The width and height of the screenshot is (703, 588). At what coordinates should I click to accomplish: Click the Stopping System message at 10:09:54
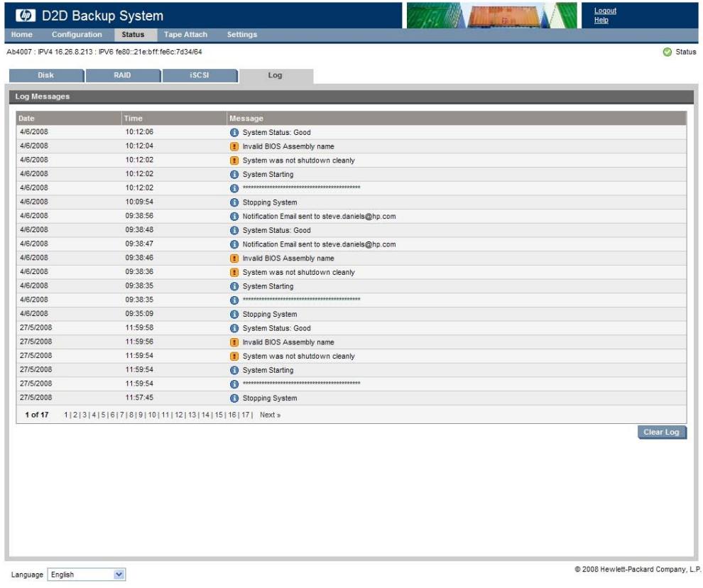coord(269,202)
